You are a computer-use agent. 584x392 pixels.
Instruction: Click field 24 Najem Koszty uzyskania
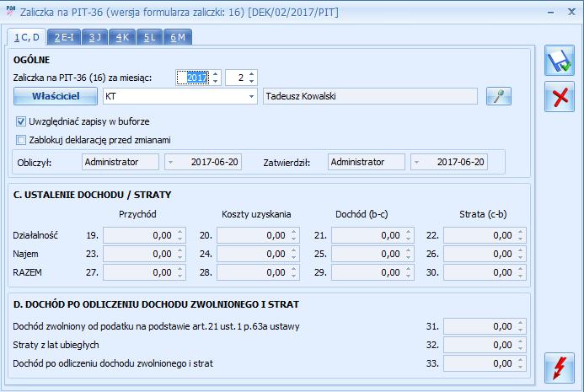[258, 254]
